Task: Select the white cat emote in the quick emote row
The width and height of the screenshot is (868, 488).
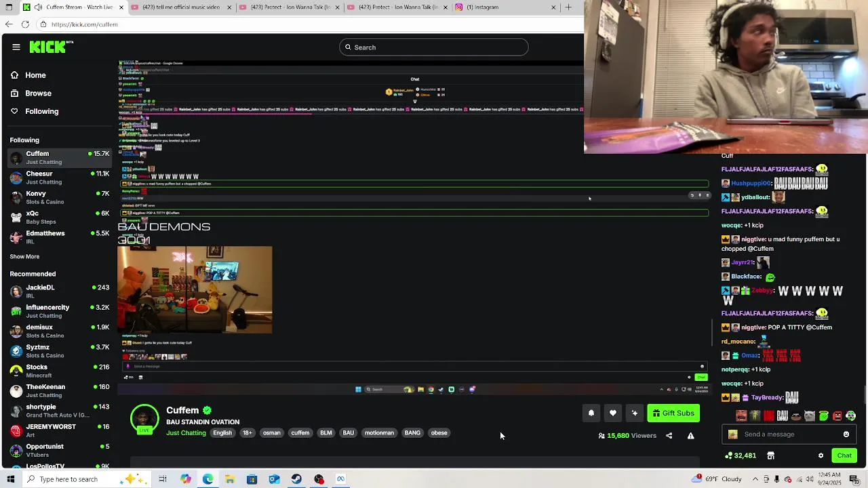Action: coord(810,415)
